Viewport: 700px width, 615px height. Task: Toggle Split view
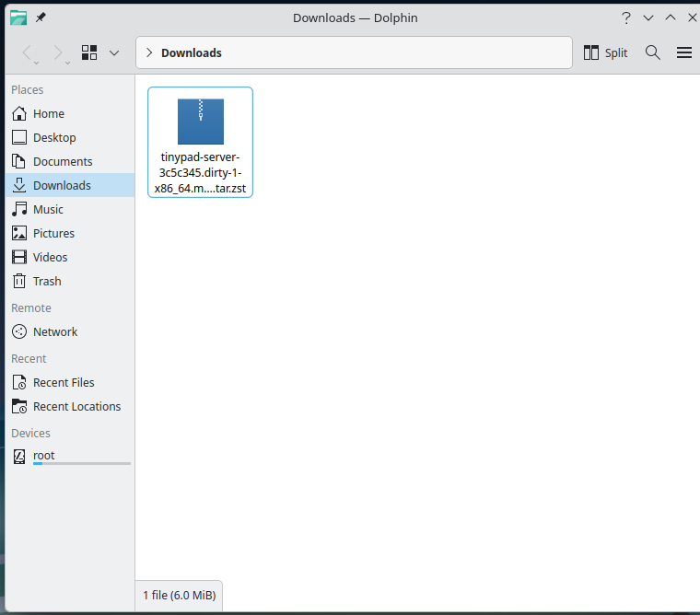pyautogui.click(x=605, y=52)
